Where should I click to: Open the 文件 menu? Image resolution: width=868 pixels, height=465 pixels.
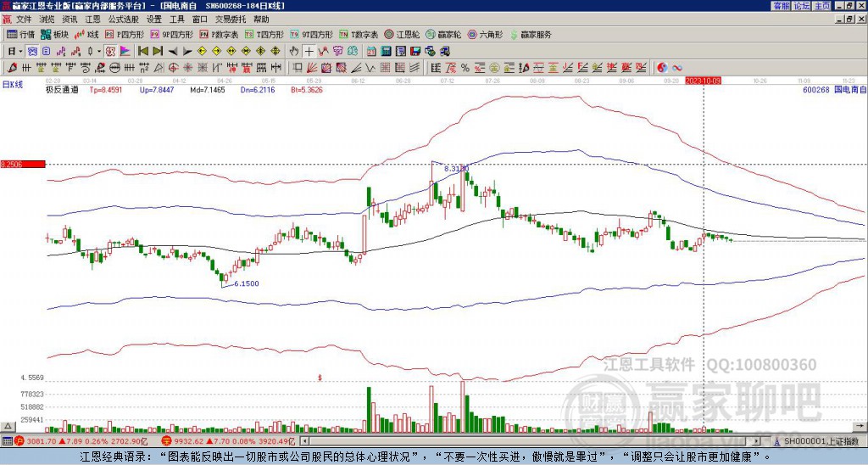click(x=24, y=20)
